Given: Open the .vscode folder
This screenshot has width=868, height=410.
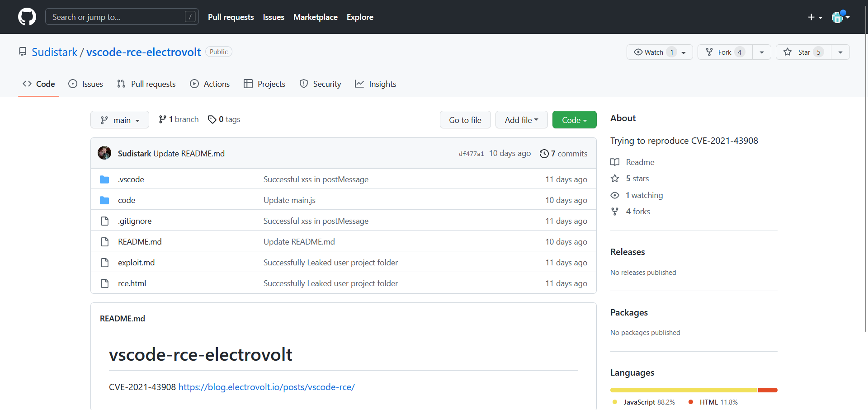Looking at the screenshot, I should pos(131,179).
